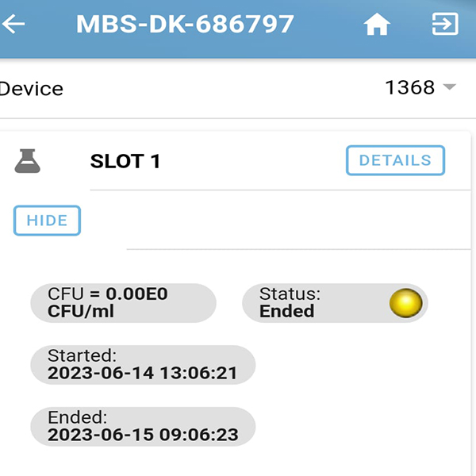Open DETAILS for SLOT 1

tap(395, 160)
